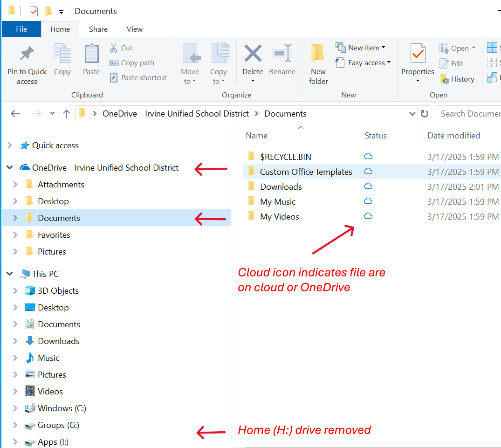Click cloud status icon for Downloads folder
The image size is (501, 448).
click(368, 186)
